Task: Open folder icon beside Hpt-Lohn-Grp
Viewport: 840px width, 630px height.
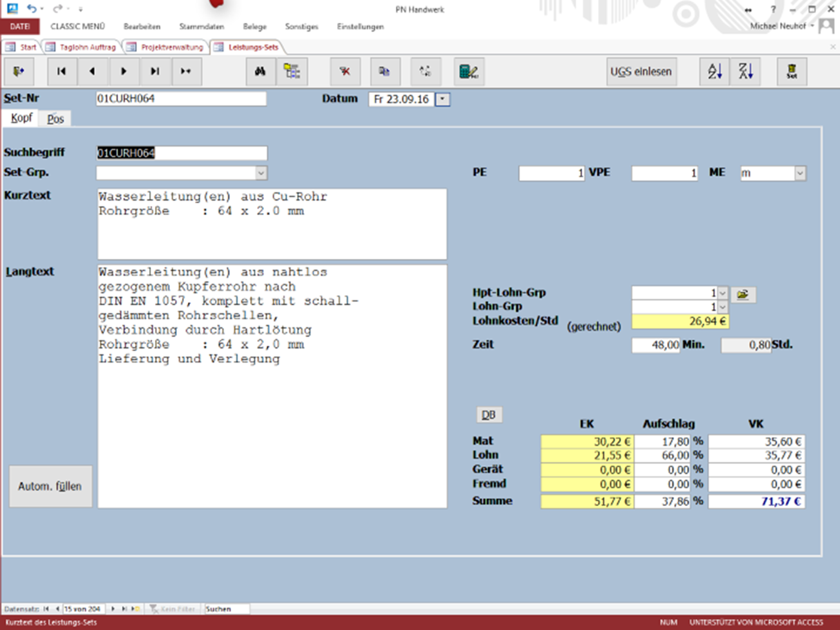Action: (x=743, y=294)
